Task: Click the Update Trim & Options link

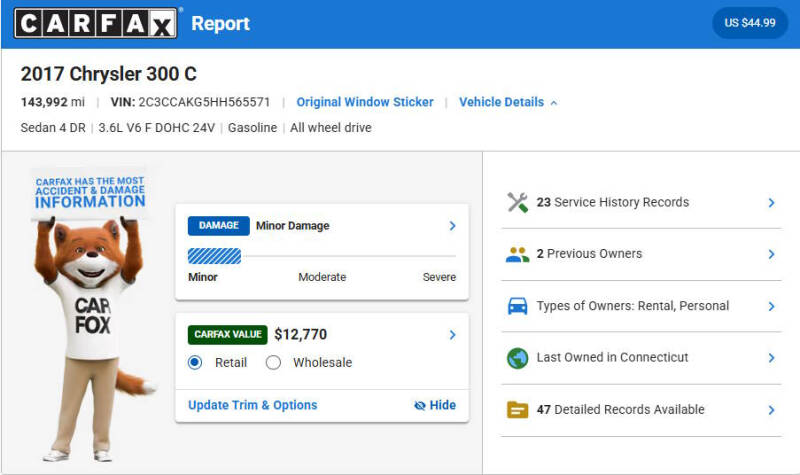Action: (x=253, y=405)
